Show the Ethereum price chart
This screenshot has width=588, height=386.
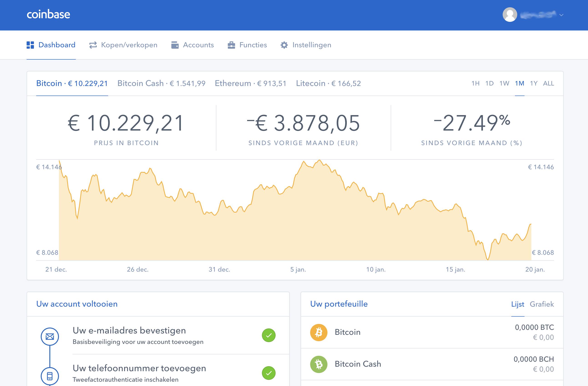point(251,83)
